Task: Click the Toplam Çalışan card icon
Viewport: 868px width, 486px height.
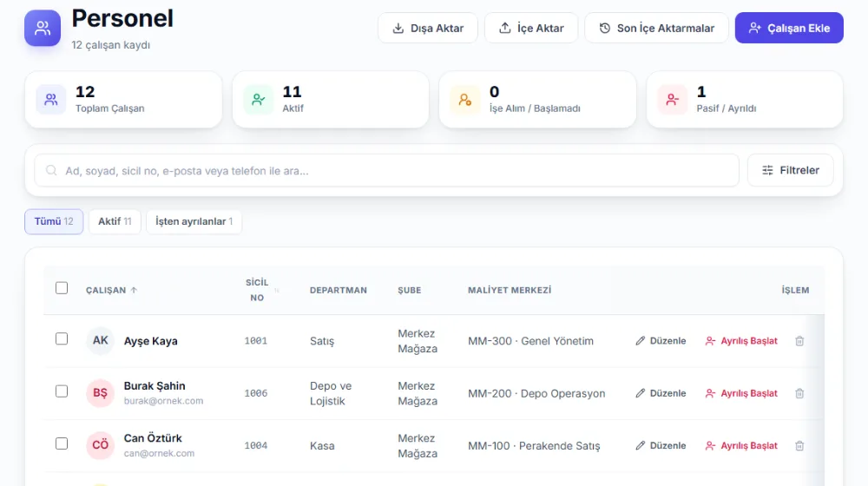Action: click(x=51, y=100)
